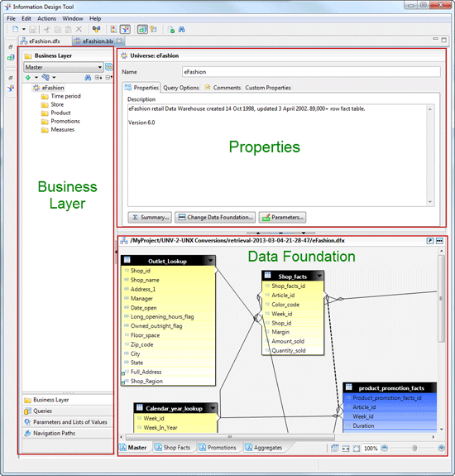The width and height of the screenshot is (455, 476).
Task: Select the Properties tab
Action: click(x=141, y=88)
